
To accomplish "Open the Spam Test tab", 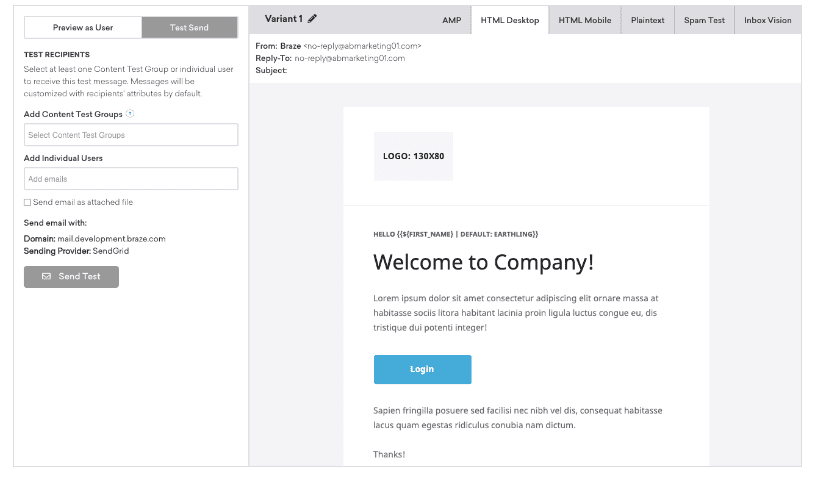I will (x=704, y=20).
